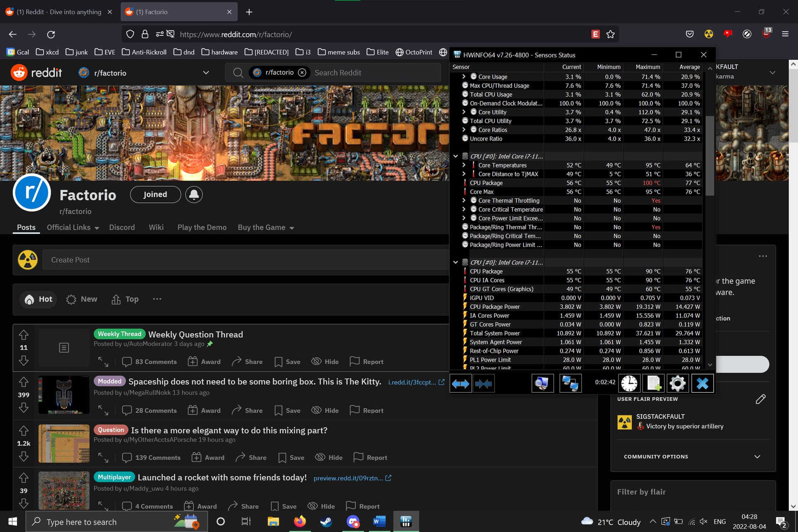Collapse the first CPU [#0] sensor group

[x=456, y=156]
